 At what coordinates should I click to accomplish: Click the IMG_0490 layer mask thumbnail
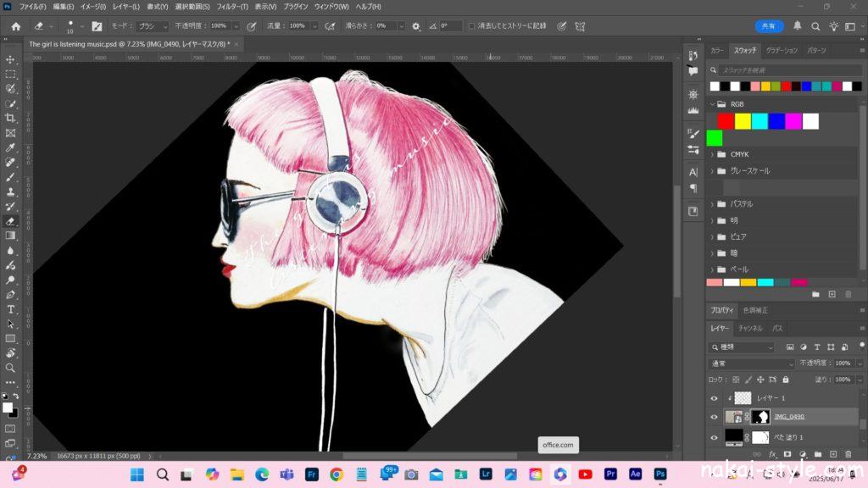pos(760,417)
